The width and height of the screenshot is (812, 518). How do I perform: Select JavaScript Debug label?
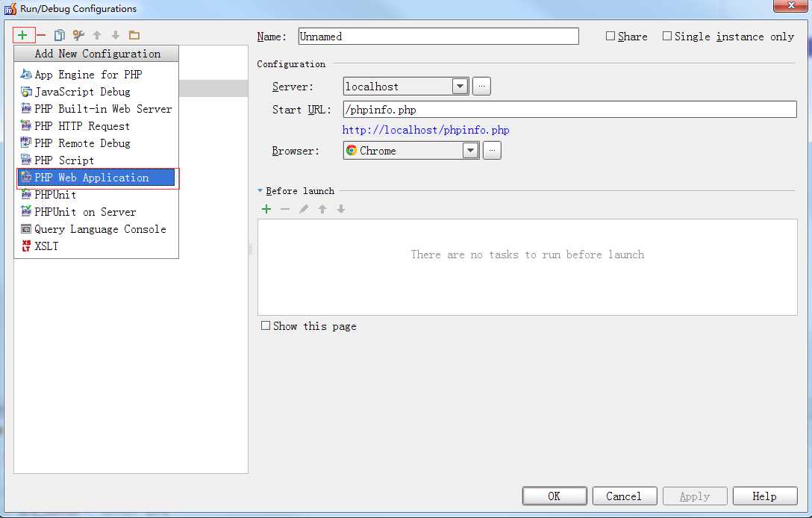tap(82, 92)
